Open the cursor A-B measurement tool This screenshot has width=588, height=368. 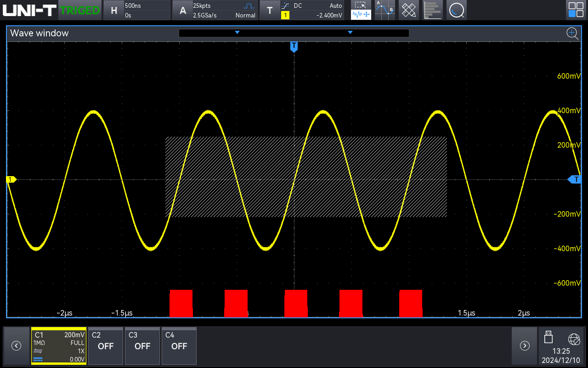pyautogui.click(x=384, y=10)
